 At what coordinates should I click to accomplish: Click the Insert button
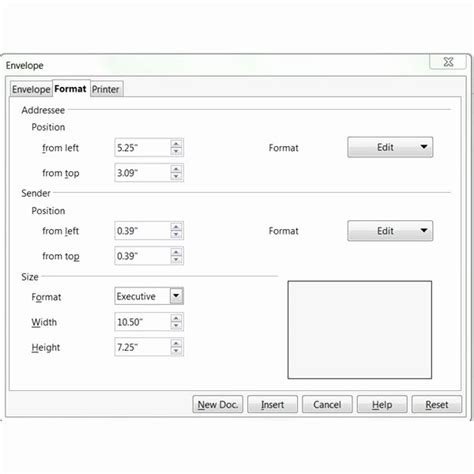coord(272,405)
